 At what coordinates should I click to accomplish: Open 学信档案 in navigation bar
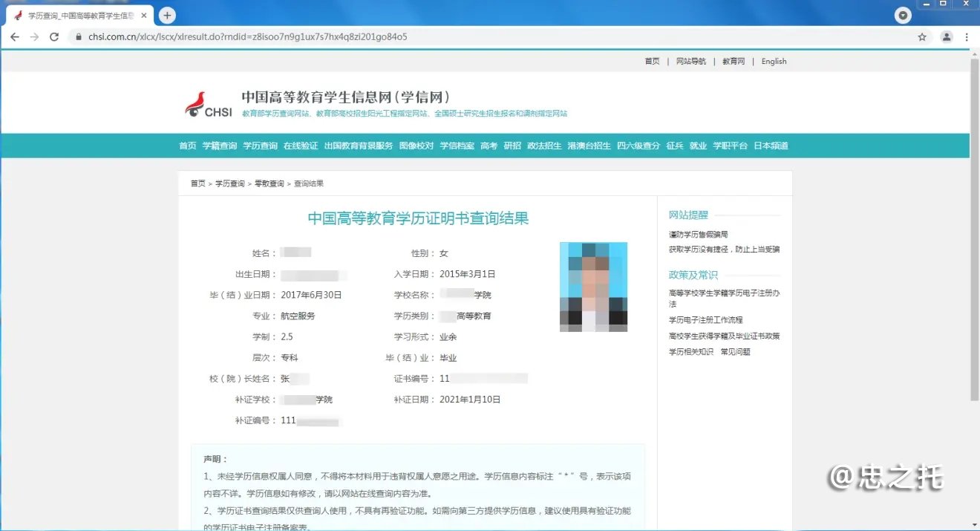[x=457, y=146]
